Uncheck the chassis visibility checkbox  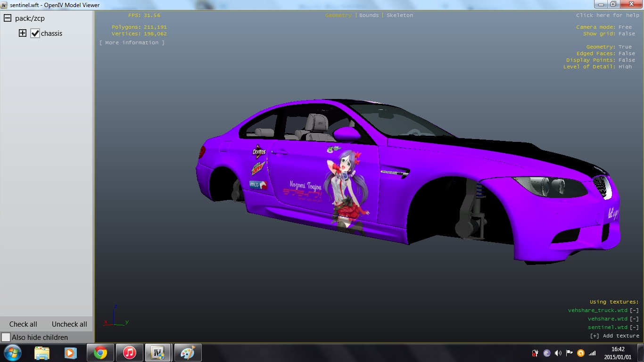(x=35, y=33)
